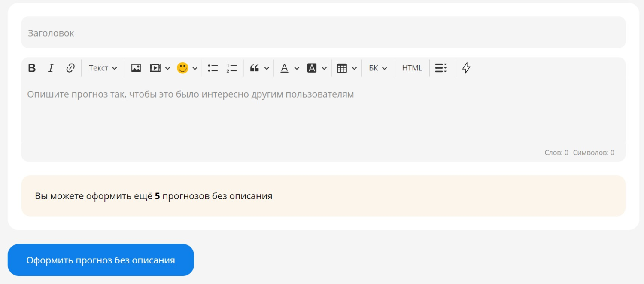The width and height of the screenshot is (644, 284).
Task: Open the Текст style dropdown
Action: (103, 68)
